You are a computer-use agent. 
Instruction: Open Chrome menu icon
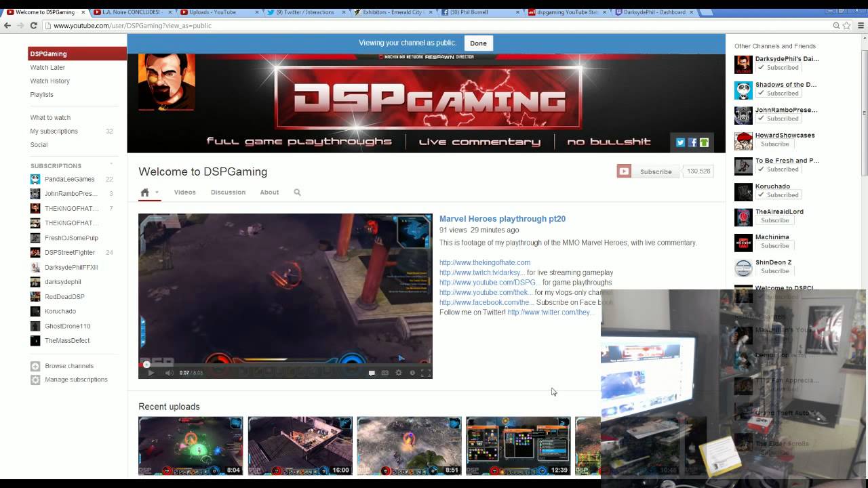tap(859, 25)
